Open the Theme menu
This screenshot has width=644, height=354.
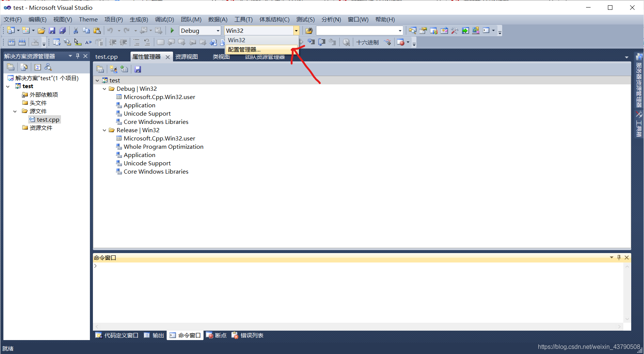88,20
